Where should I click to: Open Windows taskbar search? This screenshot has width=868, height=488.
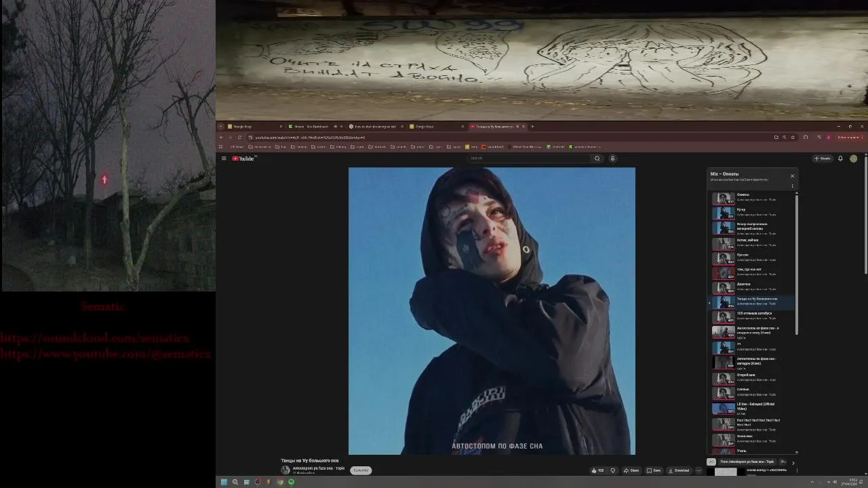(235, 482)
